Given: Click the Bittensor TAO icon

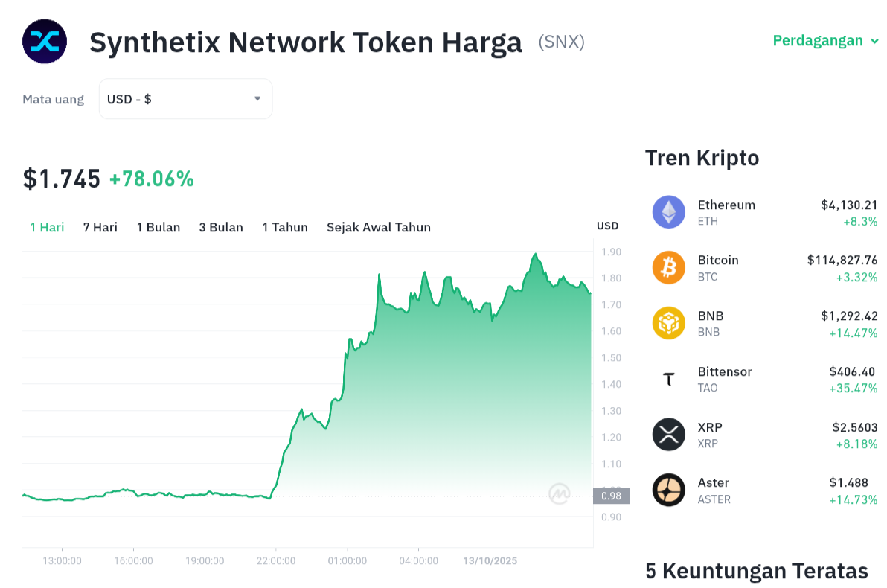Looking at the screenshot, I should click(x=668, y=379).
